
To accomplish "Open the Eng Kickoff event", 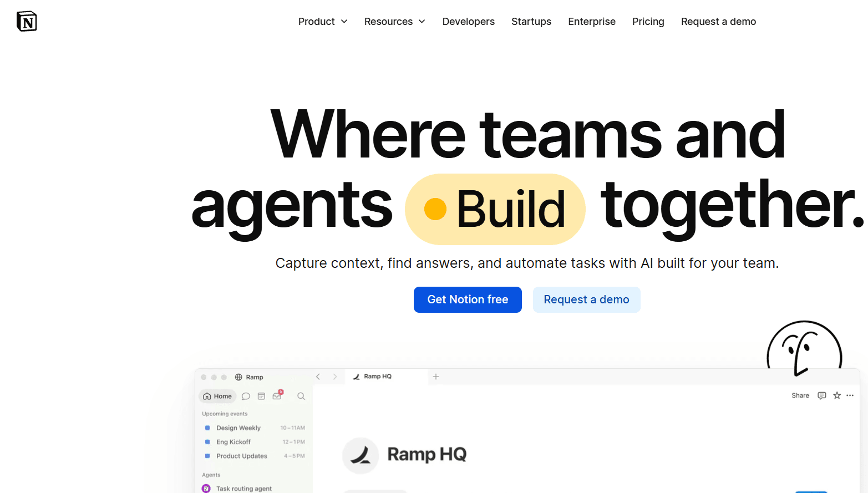I will (234, 442).
